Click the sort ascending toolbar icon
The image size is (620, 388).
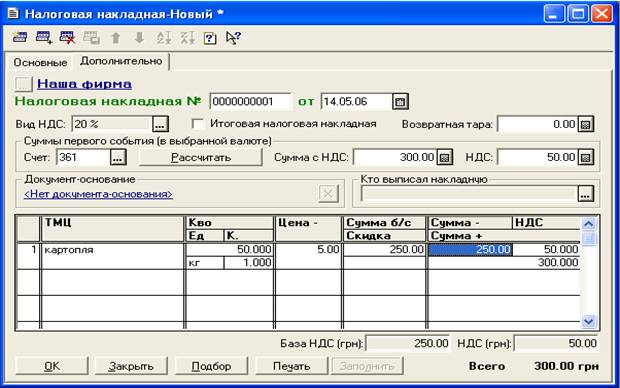pyautogui.click(x=164, y=38)
